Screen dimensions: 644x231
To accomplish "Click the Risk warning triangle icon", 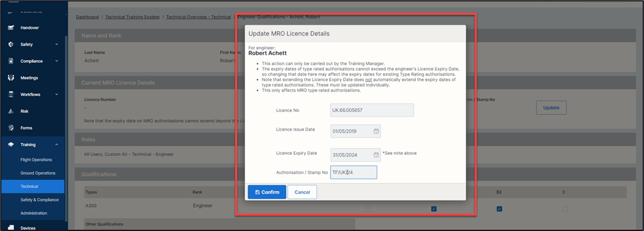I will [11, 111].
